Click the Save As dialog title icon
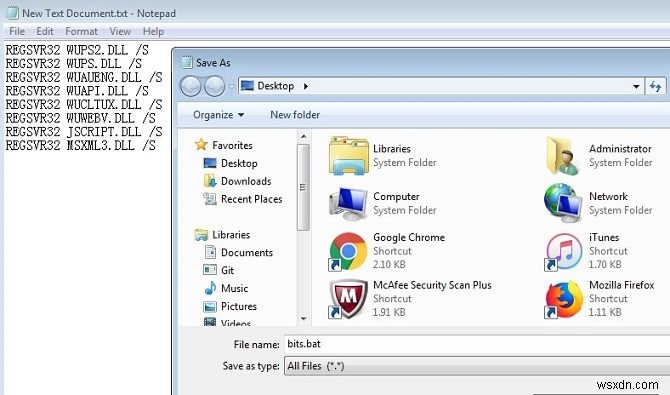Viewport: 670px width, 395px height. tap(187, 62)
